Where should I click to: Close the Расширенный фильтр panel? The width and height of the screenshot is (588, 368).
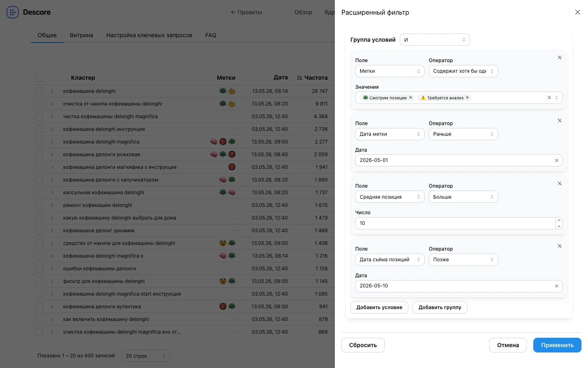577,12
